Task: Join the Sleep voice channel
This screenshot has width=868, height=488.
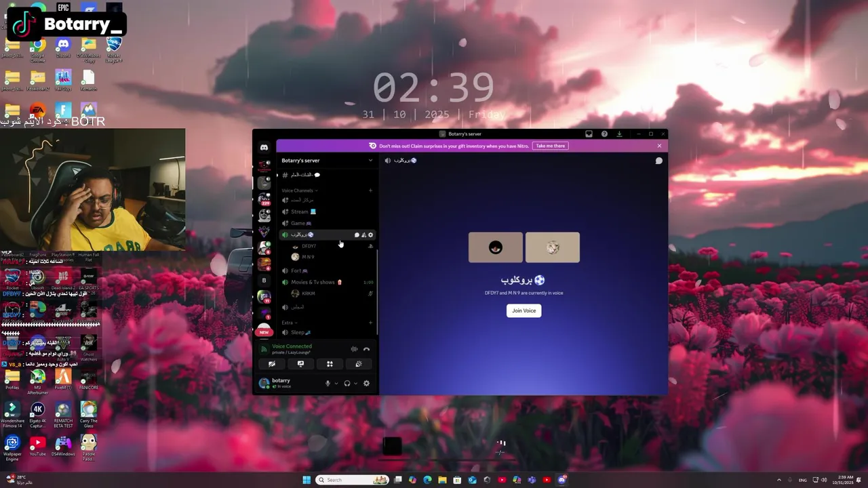Action: 328,332
